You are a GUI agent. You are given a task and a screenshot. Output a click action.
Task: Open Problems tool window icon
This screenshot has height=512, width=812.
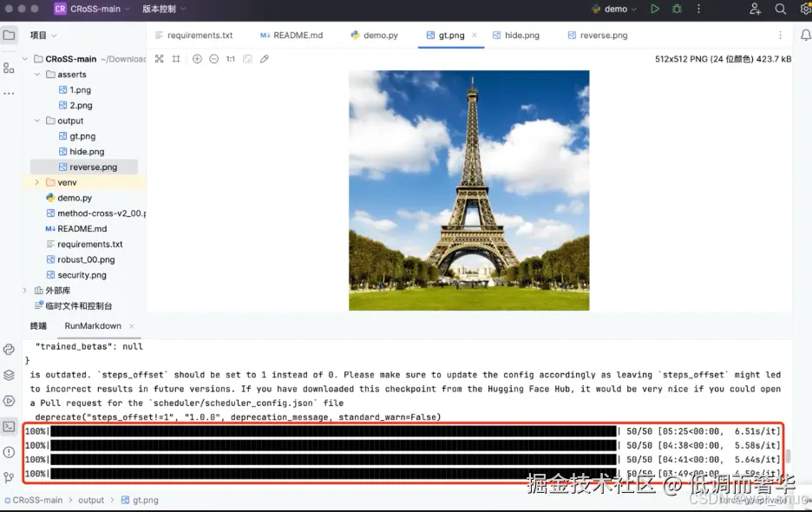coord(9,452)
